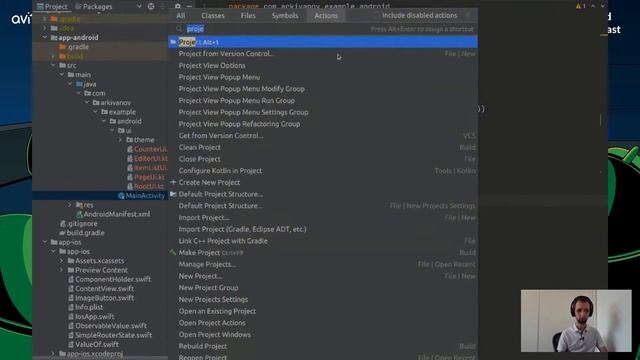The width and height of the screenshot is (640, 360).
Task: Choose Get from Version Control action
Action: pos(323,136)
